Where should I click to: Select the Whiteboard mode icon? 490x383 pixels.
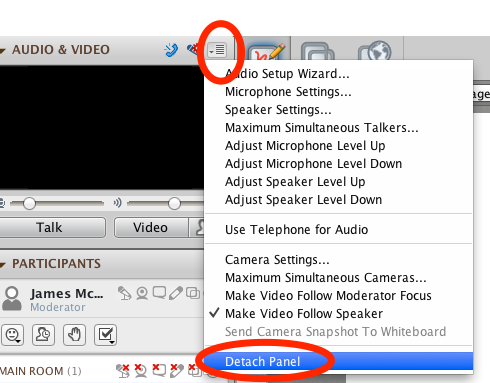point(267,52)
